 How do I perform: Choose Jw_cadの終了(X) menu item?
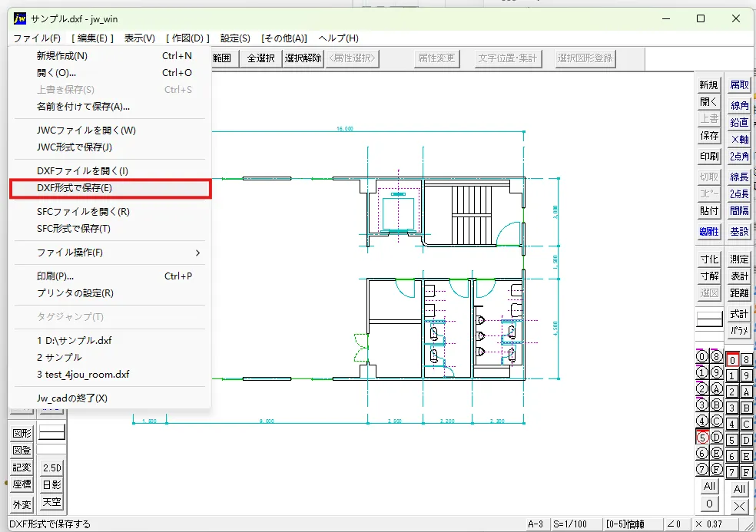point(109,398)
